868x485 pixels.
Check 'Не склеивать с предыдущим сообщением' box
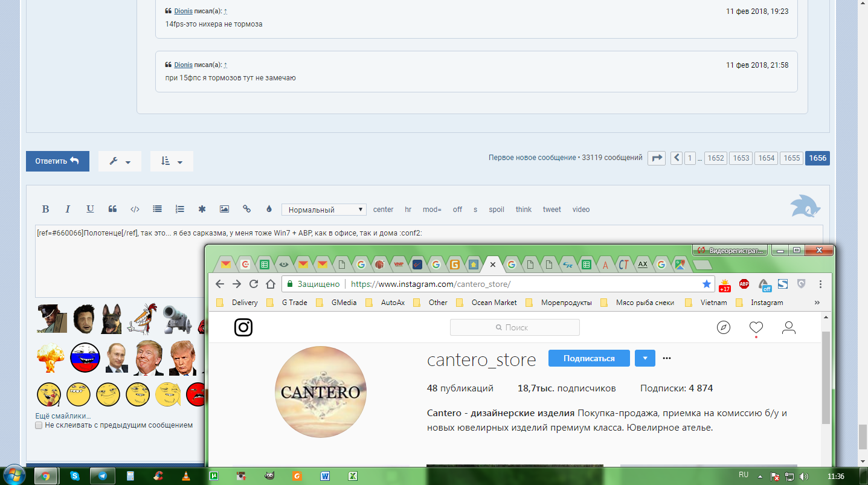click(x=39, y=425)
